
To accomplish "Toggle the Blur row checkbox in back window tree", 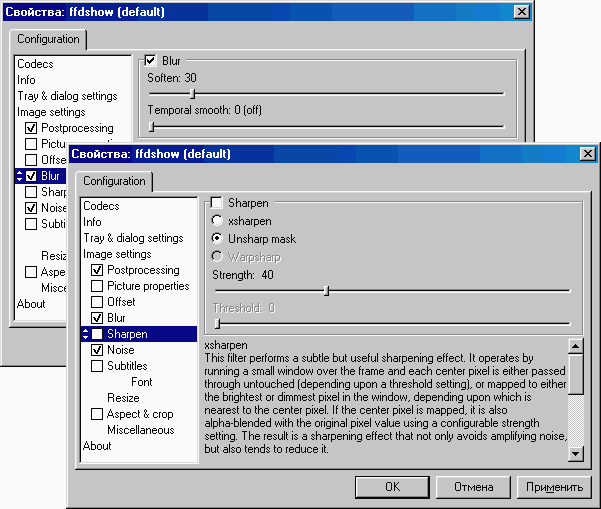I will (x=31, y=176).
